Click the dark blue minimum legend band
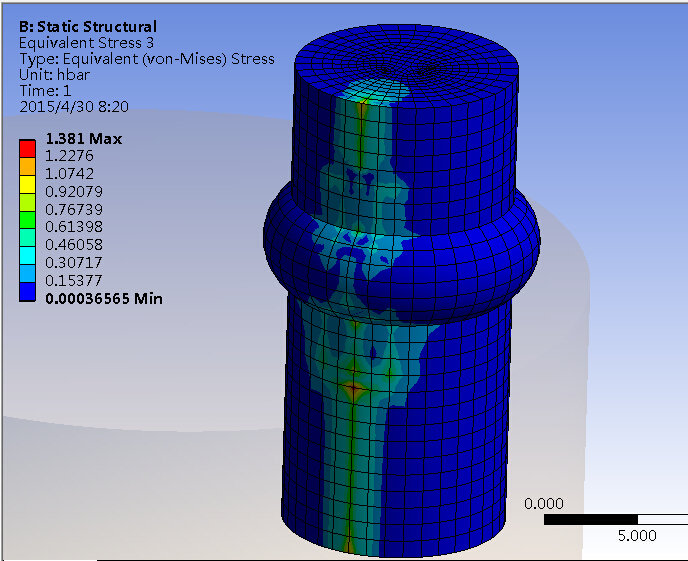This screenshot has width=688, height=561. pyautogui.click(x=27, y=292)
